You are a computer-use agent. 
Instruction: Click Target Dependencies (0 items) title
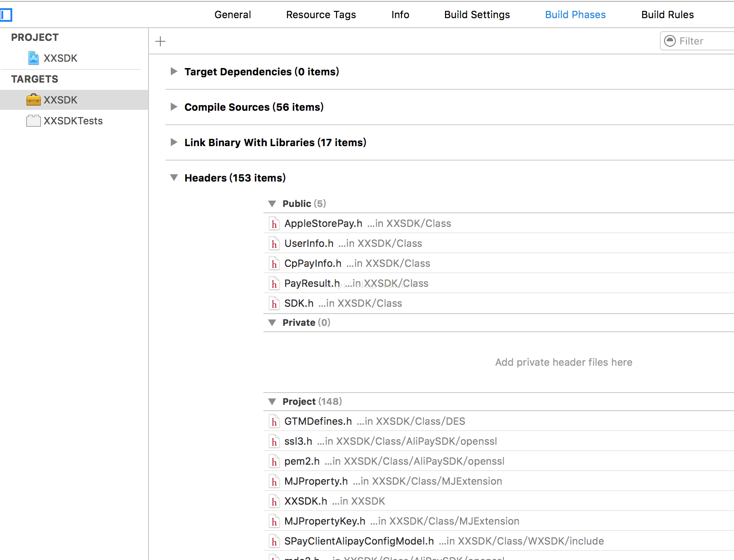(262, 72)
